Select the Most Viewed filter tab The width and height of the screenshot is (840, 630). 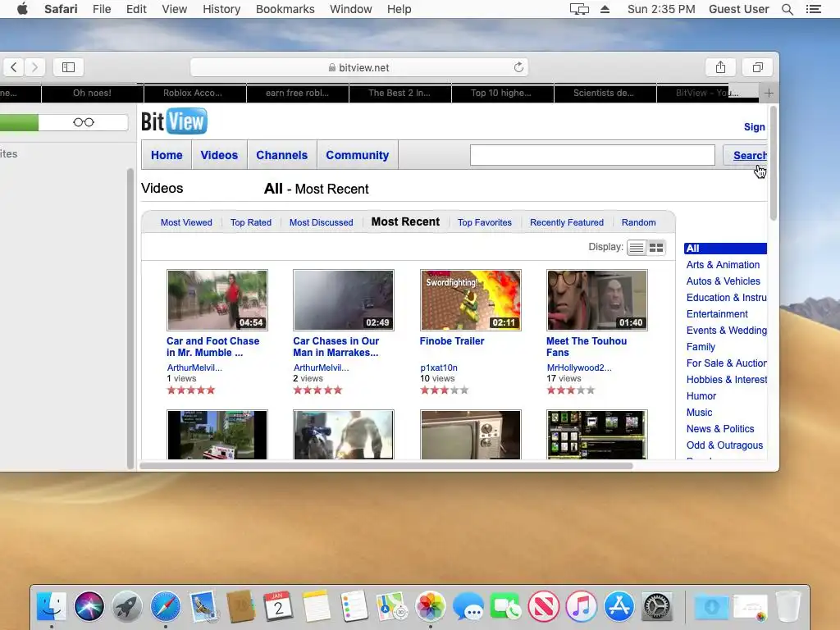click(186, 222)
